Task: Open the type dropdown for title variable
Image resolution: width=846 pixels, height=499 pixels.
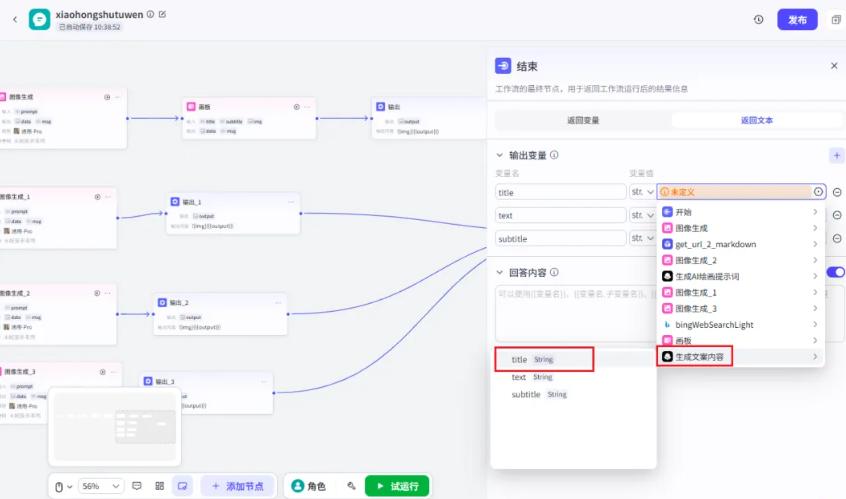Action: [x=642, y=192]
